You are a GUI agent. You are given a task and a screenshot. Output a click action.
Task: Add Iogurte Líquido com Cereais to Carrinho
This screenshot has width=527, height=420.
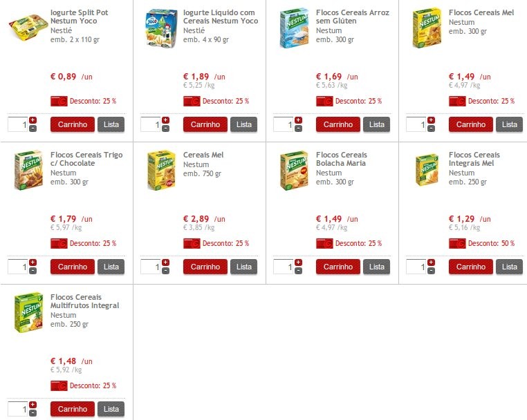(x=205, y=124)
